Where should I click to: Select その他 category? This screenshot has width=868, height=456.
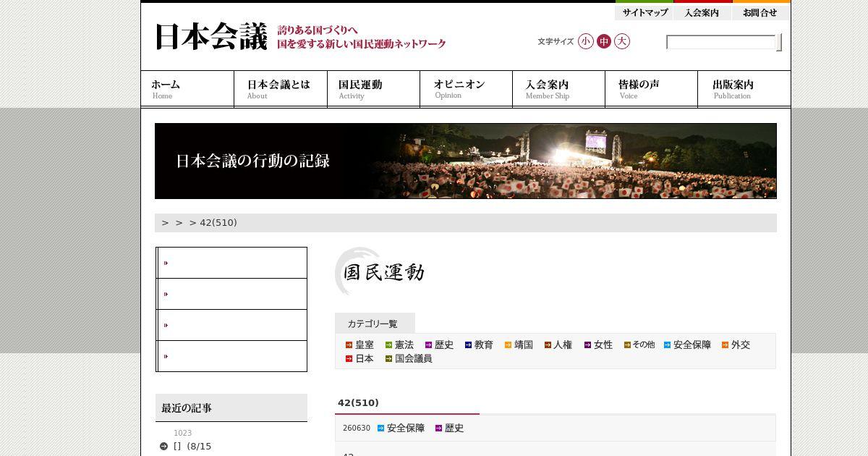[x=639, y=345]
